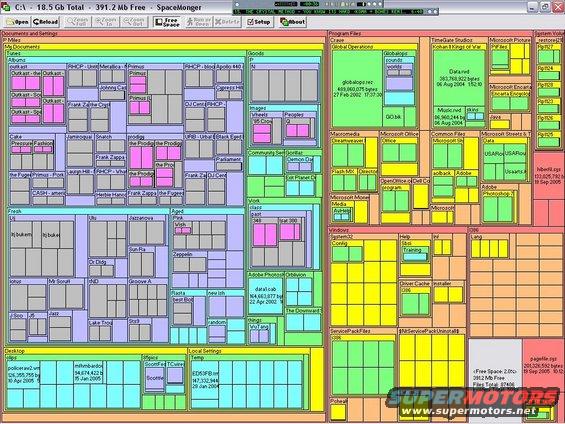Screen dimensions: 565x424
Task: Click the Documents and Settings folder label
Action: click(x=30, y=34)
